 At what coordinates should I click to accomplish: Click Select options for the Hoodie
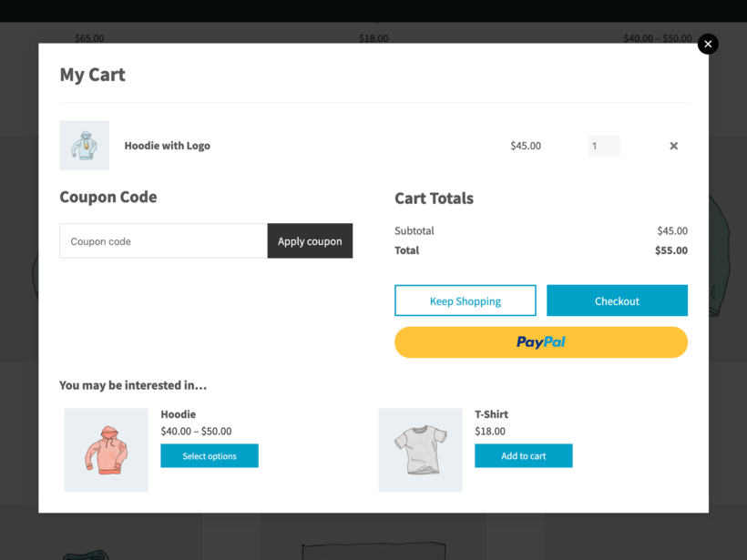210,455
